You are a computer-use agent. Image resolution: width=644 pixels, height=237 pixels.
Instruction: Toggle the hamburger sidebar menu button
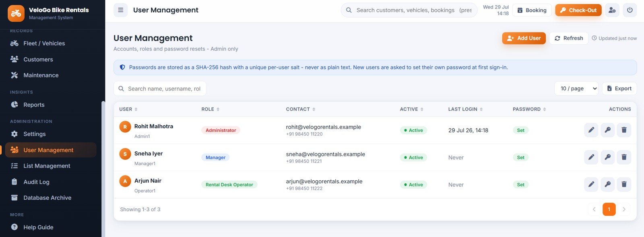120,10
